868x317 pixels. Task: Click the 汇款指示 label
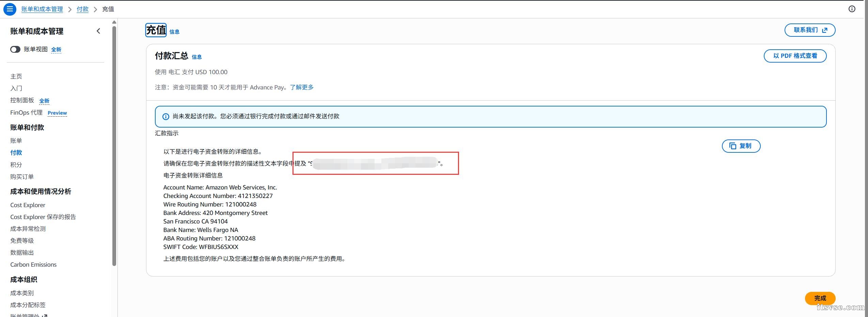coord(167,133)
